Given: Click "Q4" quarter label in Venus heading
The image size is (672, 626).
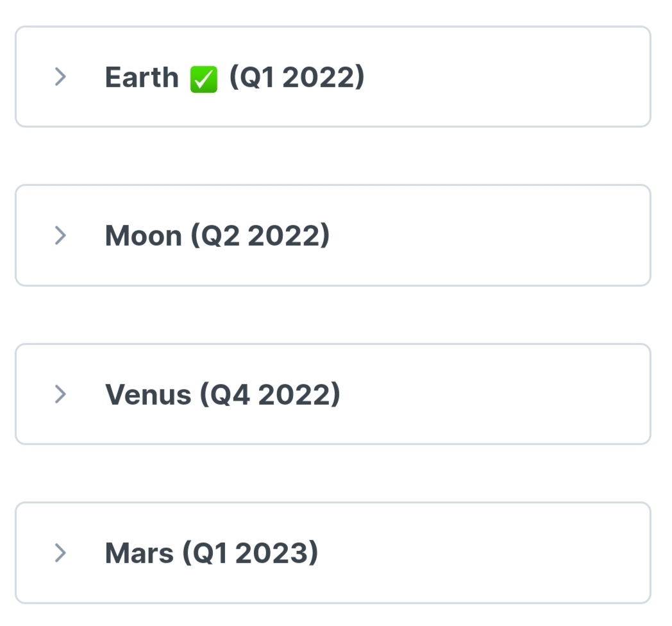Looking at the screenshot, I should pyautogui.click(x=230, y=394).
